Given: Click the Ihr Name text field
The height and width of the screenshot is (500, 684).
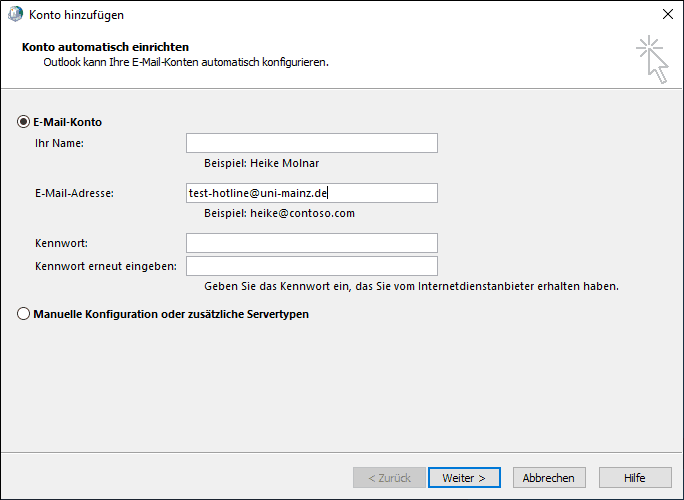Looking at the screenshot, I should pyautogui.click(x=311, y=143).
